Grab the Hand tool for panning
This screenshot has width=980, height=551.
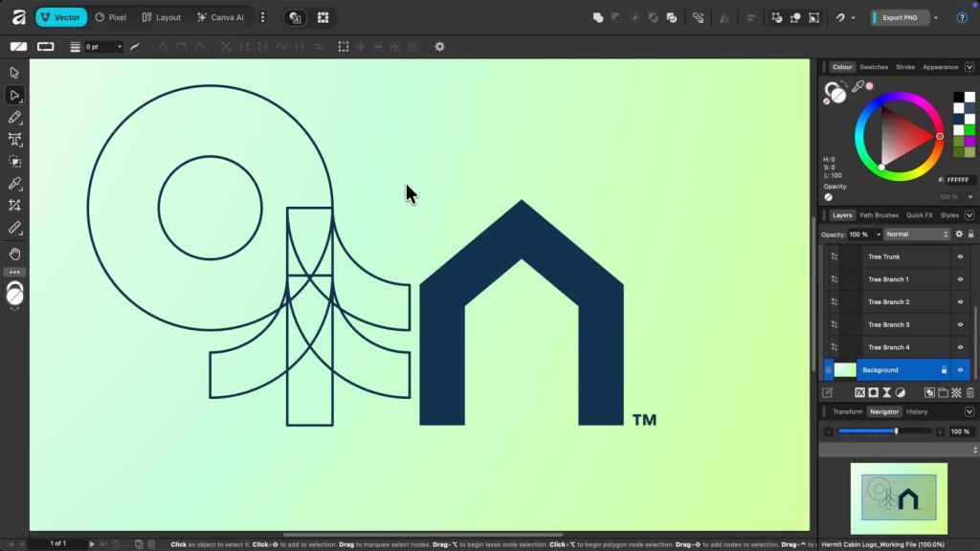coord(14,253)
